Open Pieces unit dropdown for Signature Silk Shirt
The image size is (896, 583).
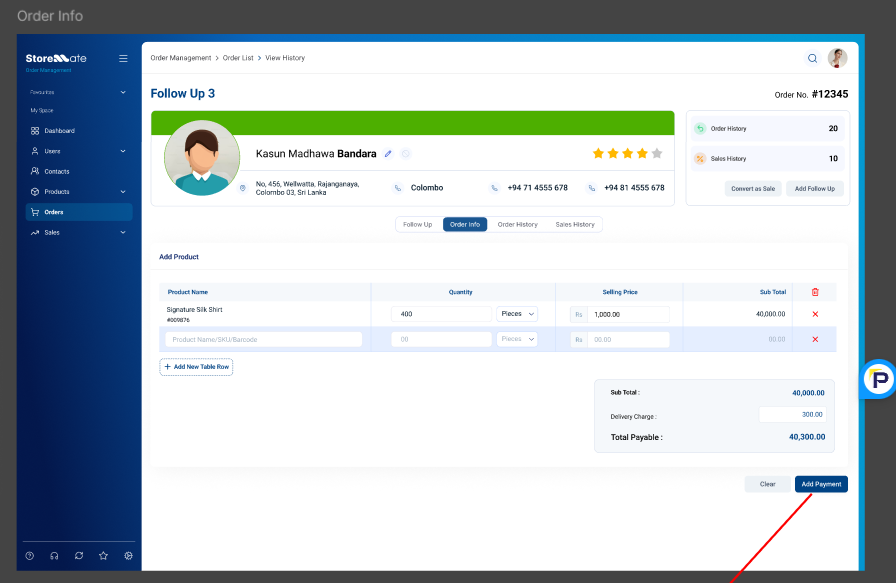517,314
